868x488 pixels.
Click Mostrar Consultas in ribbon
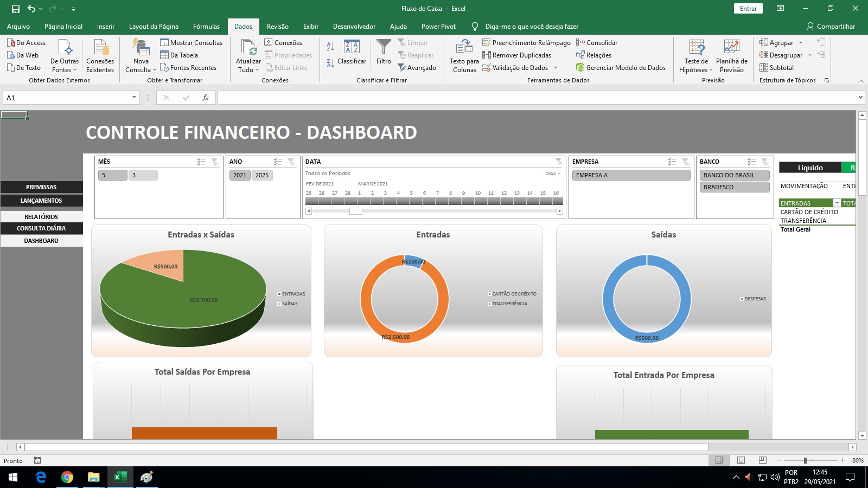click(x=191, y=42)
